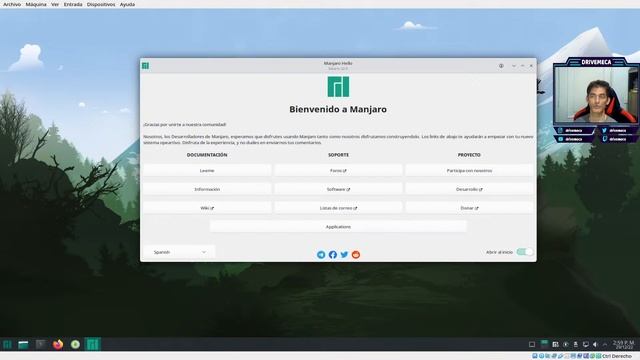Viewport: 640px width, 360px height.
Task: Open the removable devices tray icon
Action: pos(576,344)
